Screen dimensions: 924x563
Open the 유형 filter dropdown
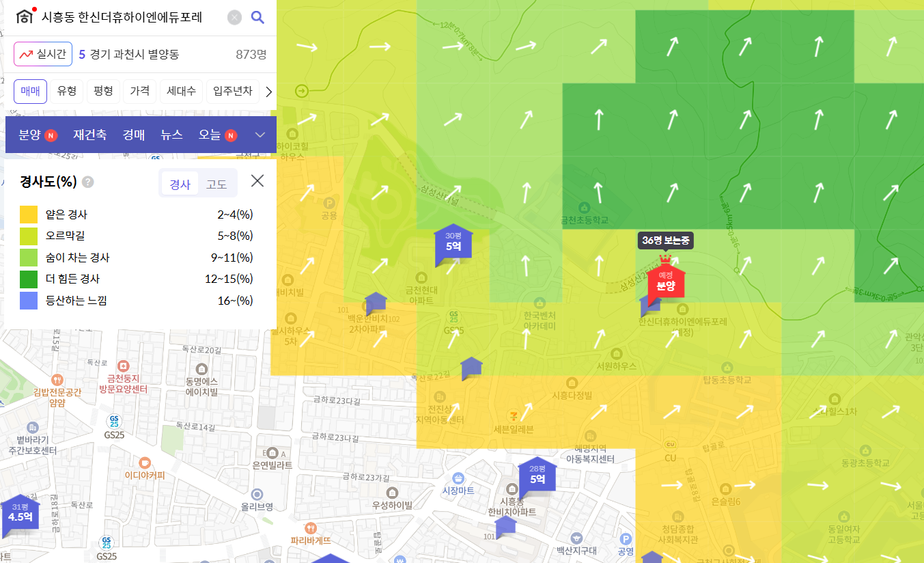(67, 92)
